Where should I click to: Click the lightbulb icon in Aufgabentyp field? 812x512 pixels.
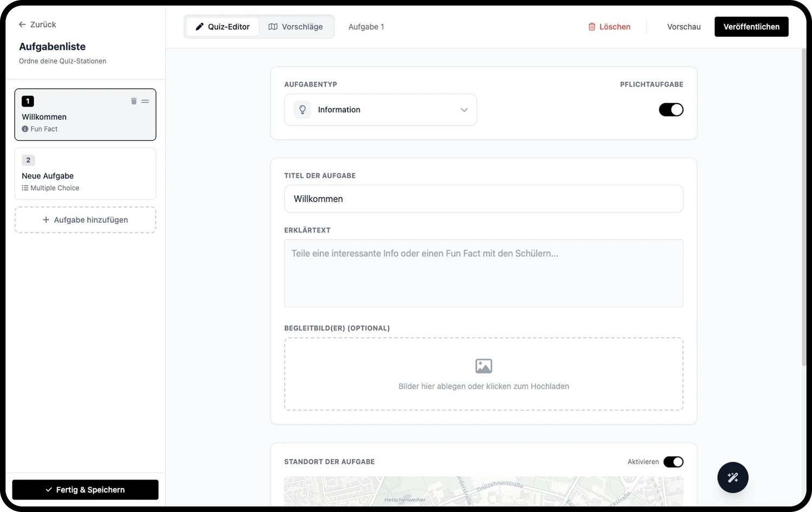(x=303, y=109)
